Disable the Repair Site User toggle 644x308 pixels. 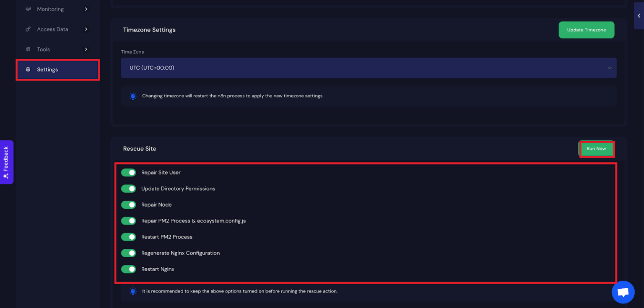click(x=129, y=173)
